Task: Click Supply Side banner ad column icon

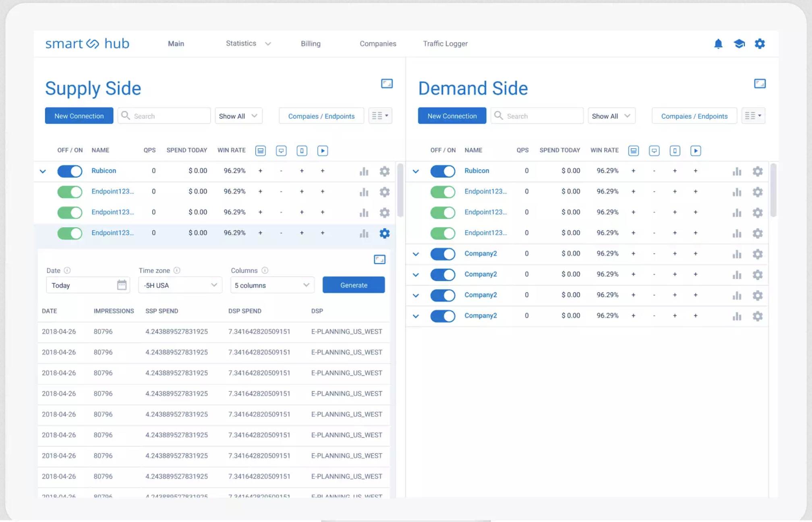Action: click(x=261, y=151)
